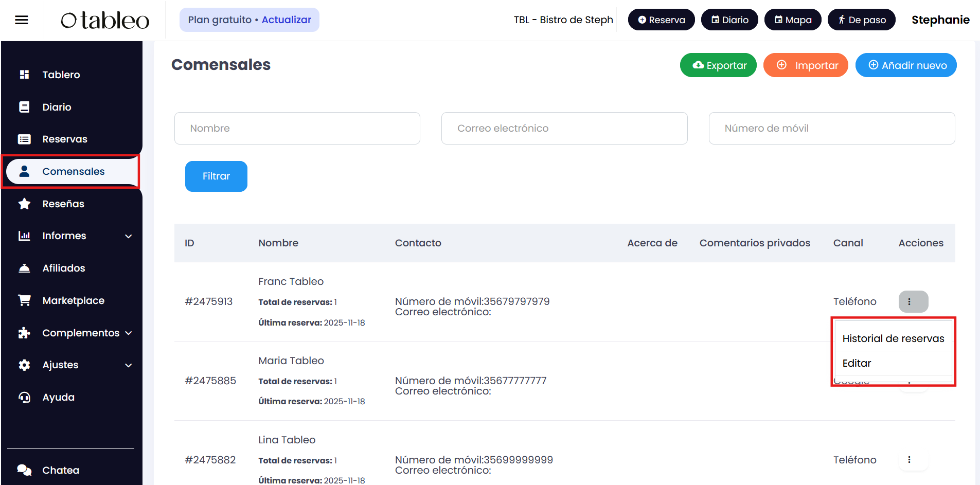Click the name Lina Tableo
The image size is (980, 485).
pyautogui.click(x=287, y=440)
